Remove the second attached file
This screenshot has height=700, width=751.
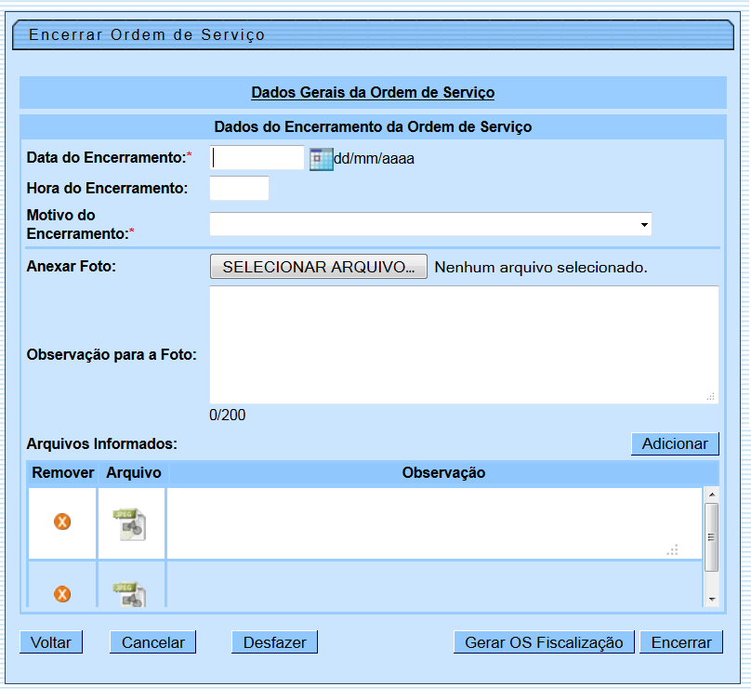click(61, 592)
